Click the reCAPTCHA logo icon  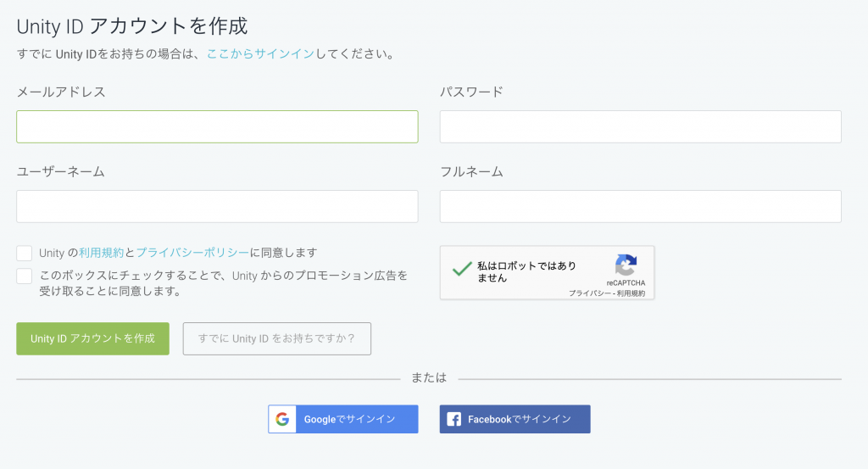click(x=626, y=265)
